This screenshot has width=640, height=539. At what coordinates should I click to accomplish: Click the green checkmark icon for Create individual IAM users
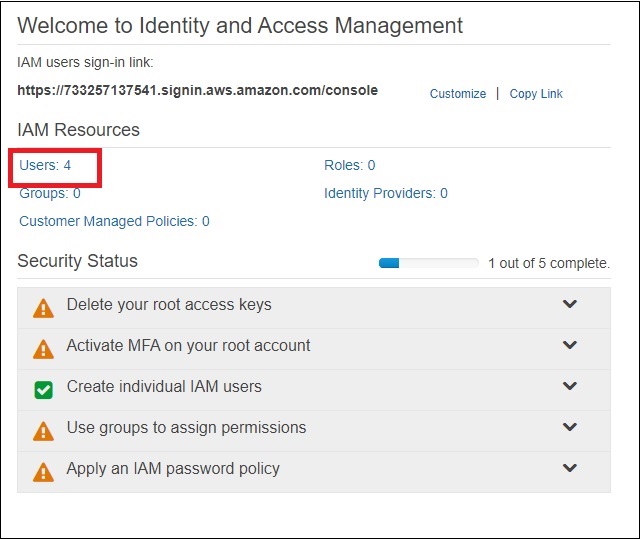44,389
